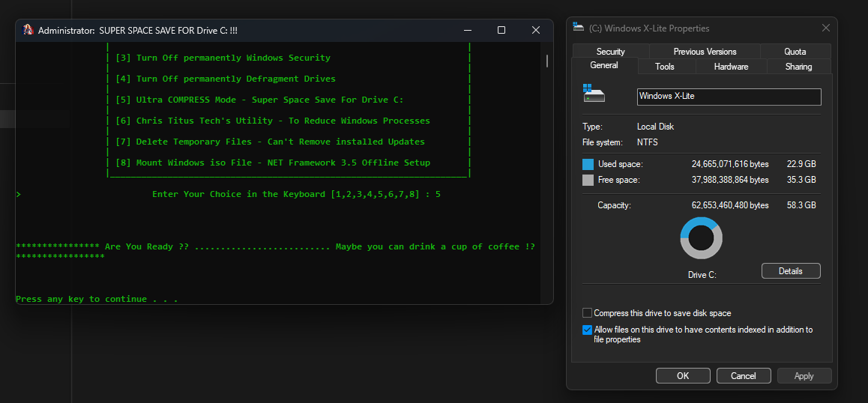Click '[3] Turn Off permanently Windows Security' line
This screenshot has width=868, height=403.
223,58
